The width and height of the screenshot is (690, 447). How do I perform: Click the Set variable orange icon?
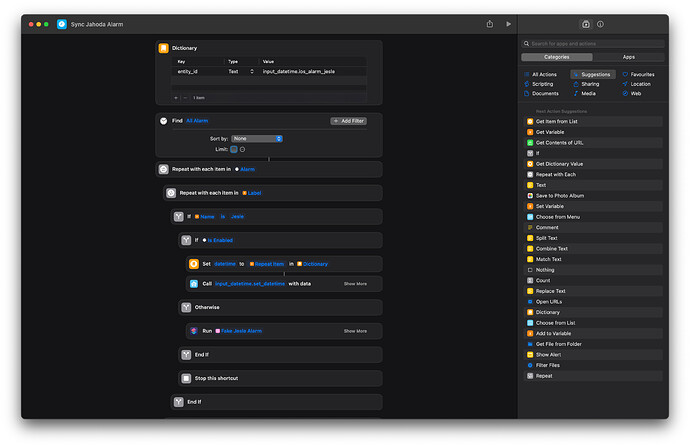[x=194, y=264]
